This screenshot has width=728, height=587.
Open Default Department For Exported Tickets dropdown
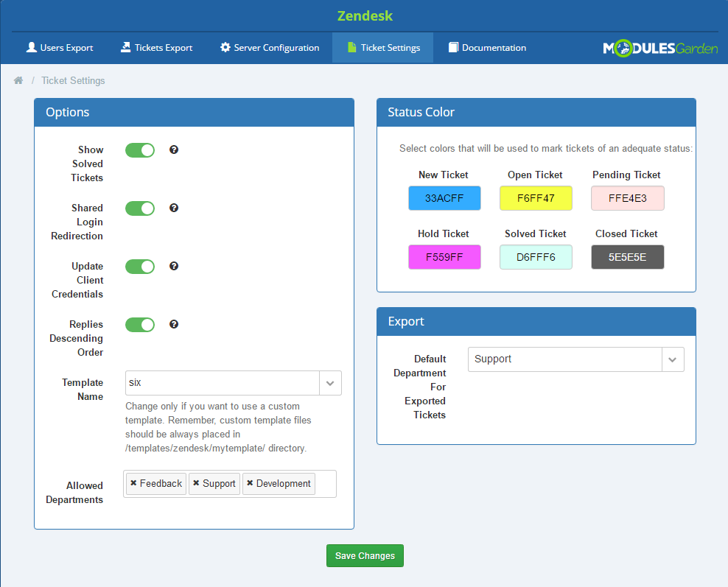point(672,359)
